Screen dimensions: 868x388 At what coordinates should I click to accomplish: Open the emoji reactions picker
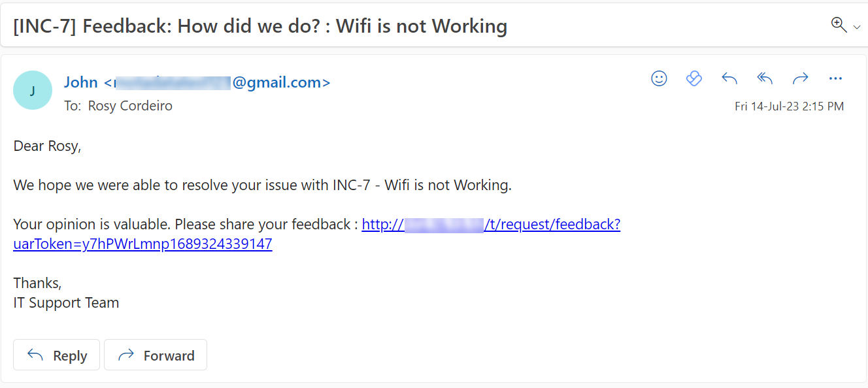(659, 78)
